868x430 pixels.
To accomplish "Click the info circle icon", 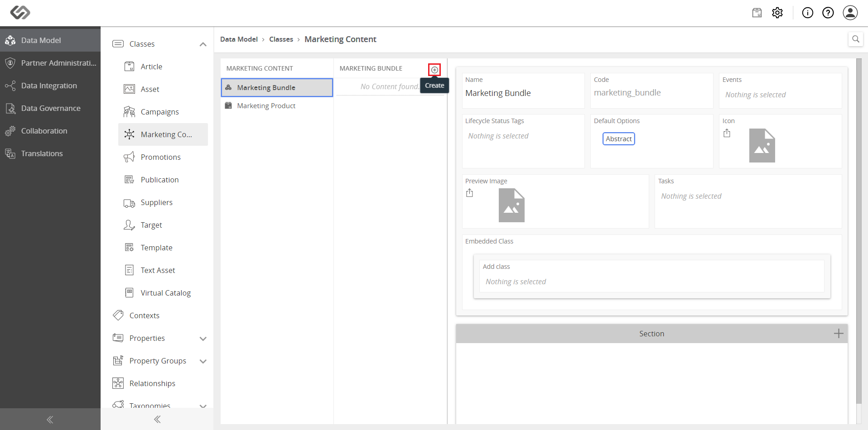I will coord(808,13).
